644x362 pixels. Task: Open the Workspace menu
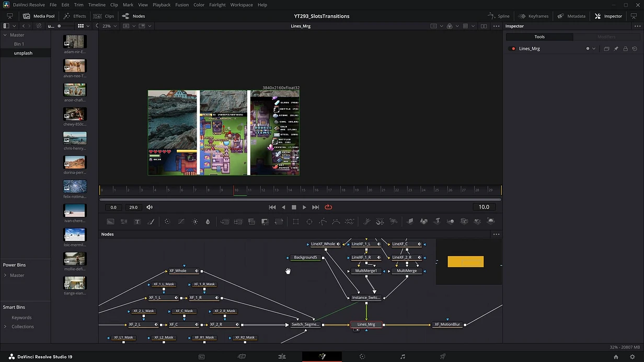point(241,5)
